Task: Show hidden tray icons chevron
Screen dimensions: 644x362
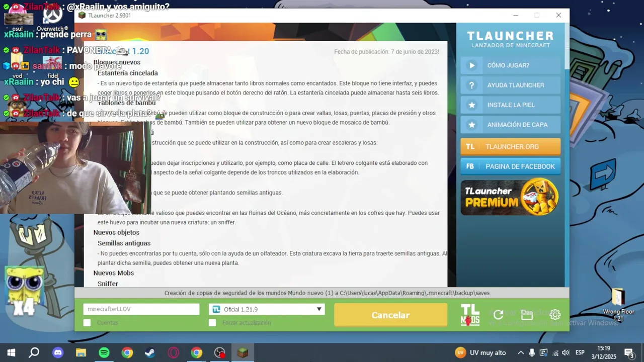Action: [x=521, y=352]
